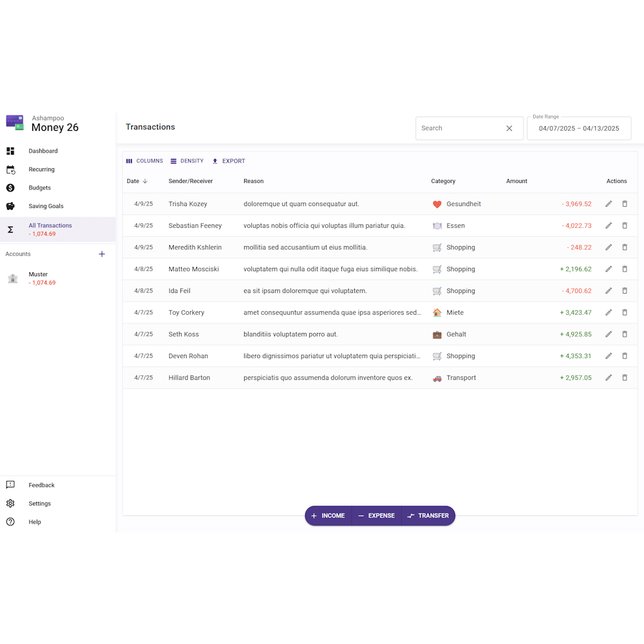Go to Dashboard in sidebar
This screenshot has width=644, height=644.
coord(43,151)
